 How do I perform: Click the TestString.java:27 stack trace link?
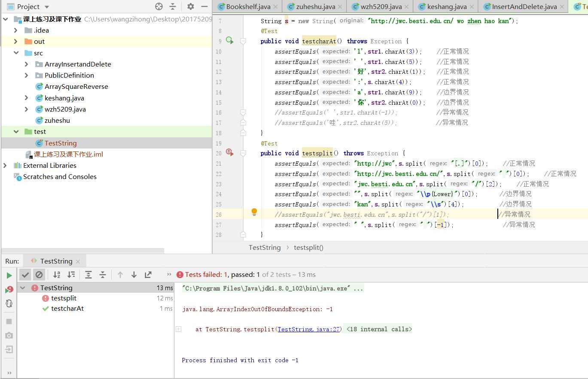309,329
